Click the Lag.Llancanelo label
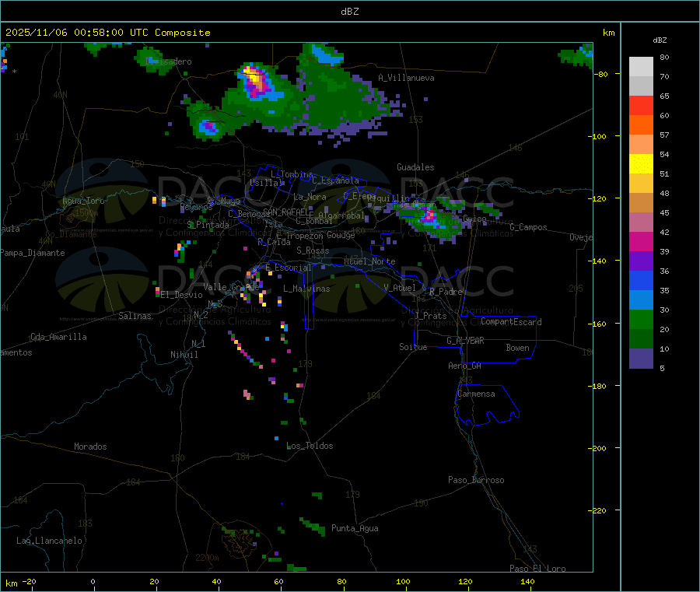Viewport: 700px width, 592px height. [x=49, y=541]
